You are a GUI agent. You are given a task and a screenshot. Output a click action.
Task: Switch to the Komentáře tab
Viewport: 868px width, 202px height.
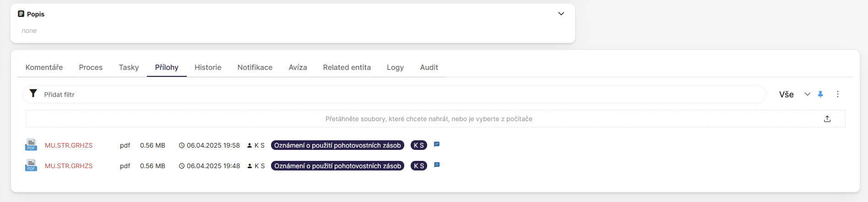44,67
